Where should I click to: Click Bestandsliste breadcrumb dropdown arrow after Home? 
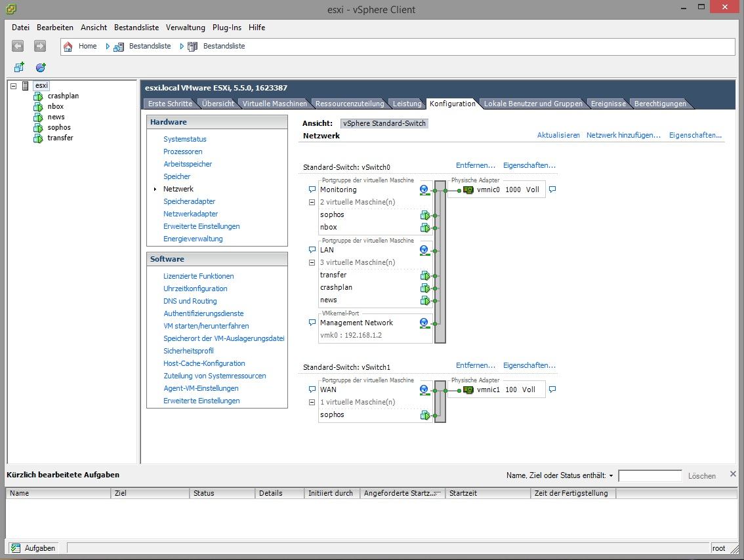(x=108, y=47)
